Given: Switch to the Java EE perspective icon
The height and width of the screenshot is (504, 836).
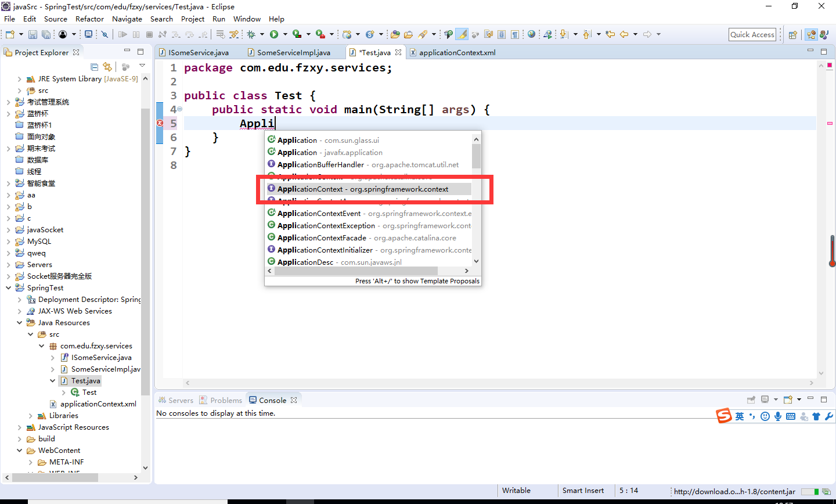Looking at the screenshot, I should (x=811, y=35).
